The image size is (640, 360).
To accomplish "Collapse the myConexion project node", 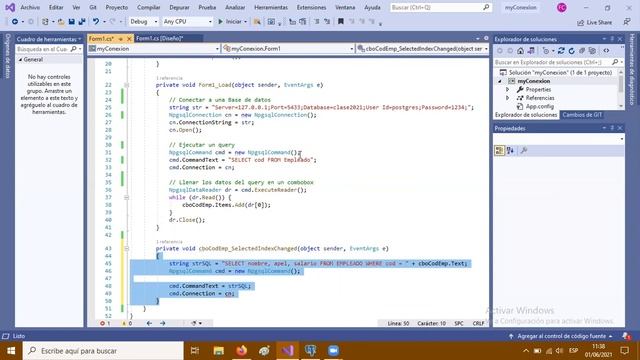I will click(500, 81).
